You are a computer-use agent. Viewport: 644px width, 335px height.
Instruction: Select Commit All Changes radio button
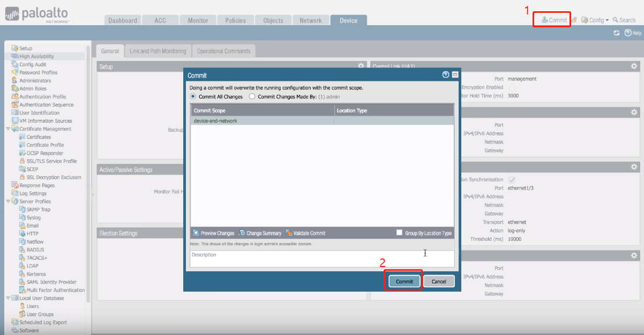pos(193,97)
